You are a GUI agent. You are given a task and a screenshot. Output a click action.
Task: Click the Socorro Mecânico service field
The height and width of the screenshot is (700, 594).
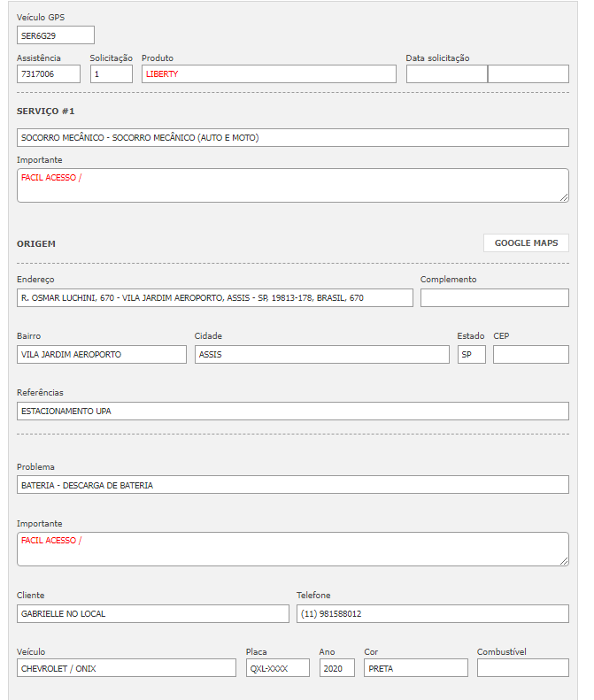[x=292, y=138]
